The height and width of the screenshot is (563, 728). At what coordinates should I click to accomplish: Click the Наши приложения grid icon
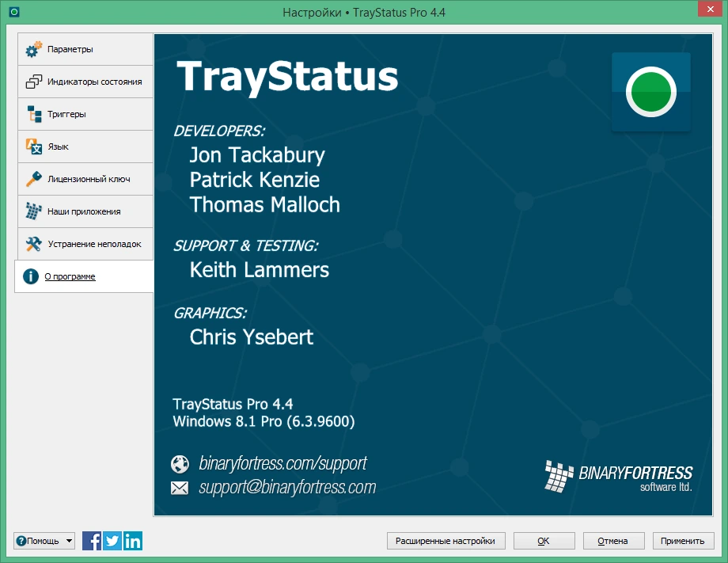33,211
